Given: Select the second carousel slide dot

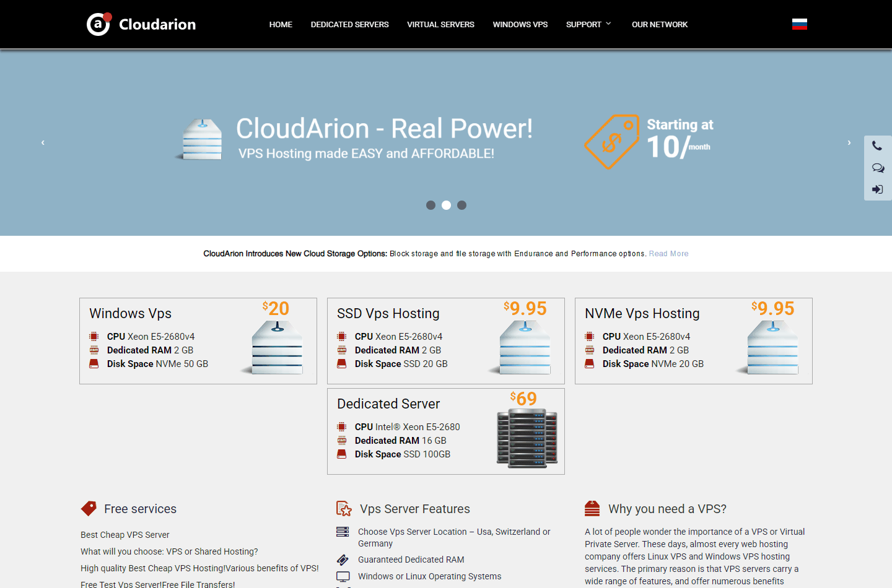Looking at the screenshot, I should pyautogui.click(x=446, y=205).
